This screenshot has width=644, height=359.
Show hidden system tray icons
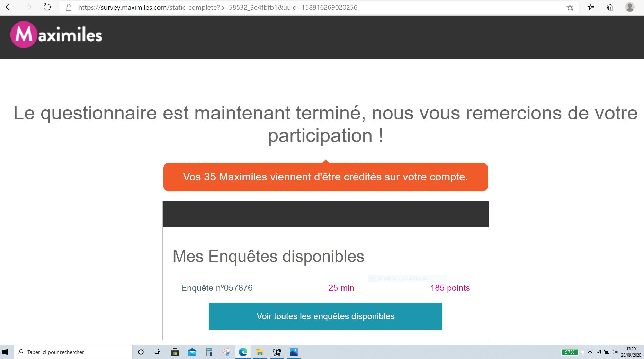pyautogui.click(x=590, y=352)
